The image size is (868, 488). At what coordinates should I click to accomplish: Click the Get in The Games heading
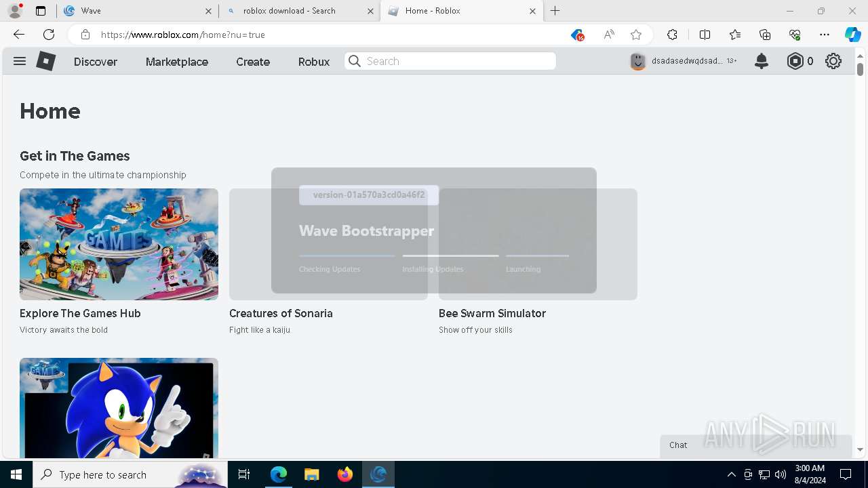pos(75,156)
